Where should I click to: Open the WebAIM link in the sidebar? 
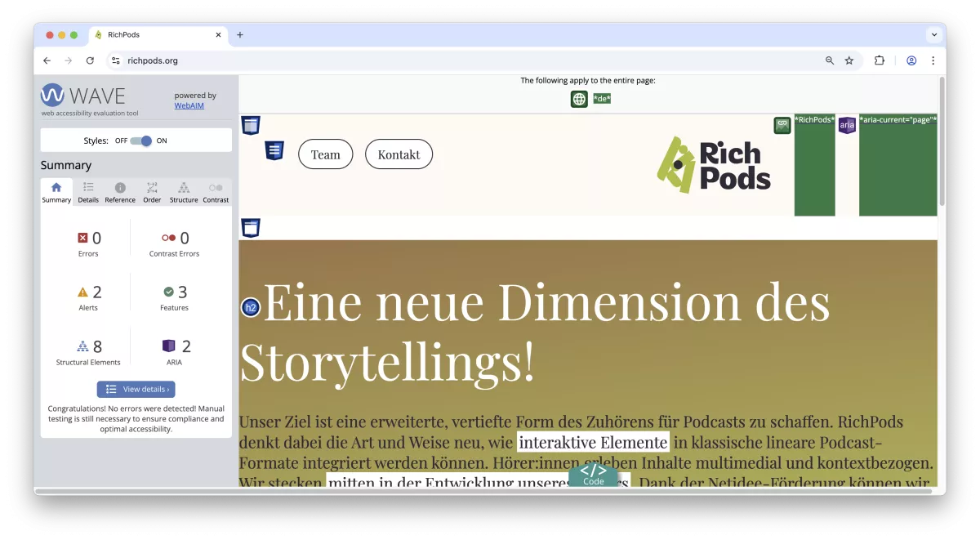(189, 105)
